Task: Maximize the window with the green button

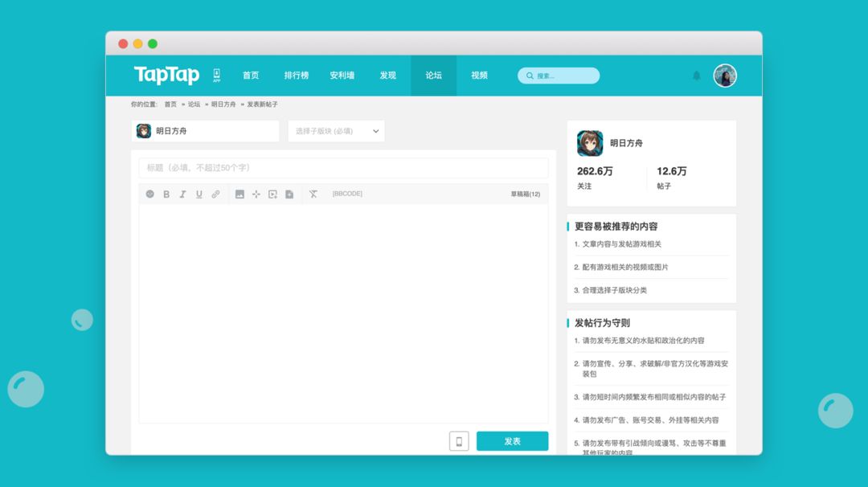Action: pyautogui.click(x=153, y=43)
